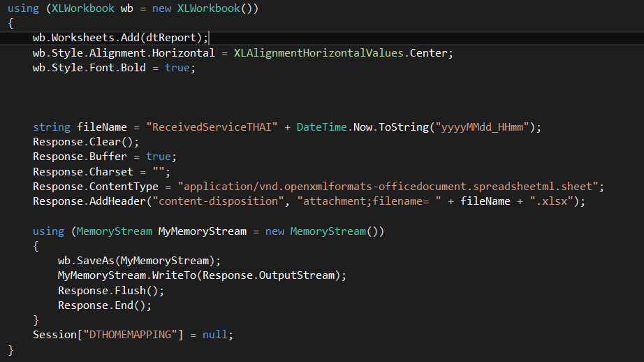This screenshot has height=362, width=644.
Task: Click wb.Style.Alignment.Horizontal text
Action: 124,53
